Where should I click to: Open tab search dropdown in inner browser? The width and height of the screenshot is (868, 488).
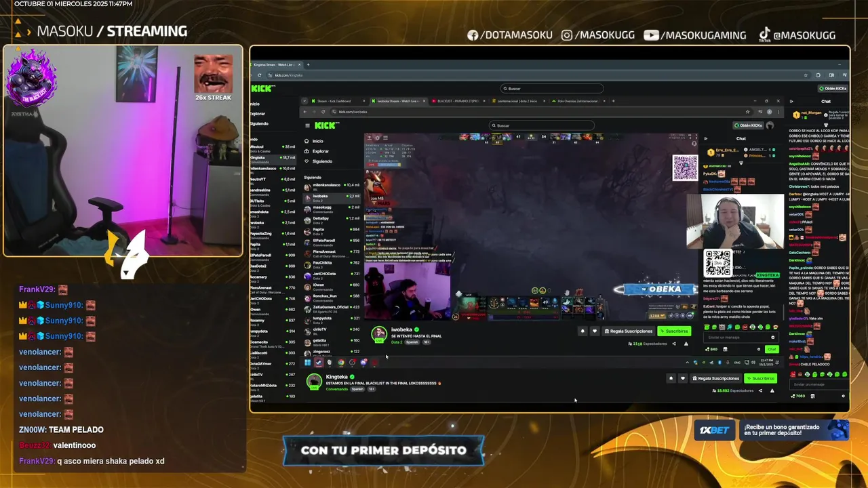coord(304,101)
